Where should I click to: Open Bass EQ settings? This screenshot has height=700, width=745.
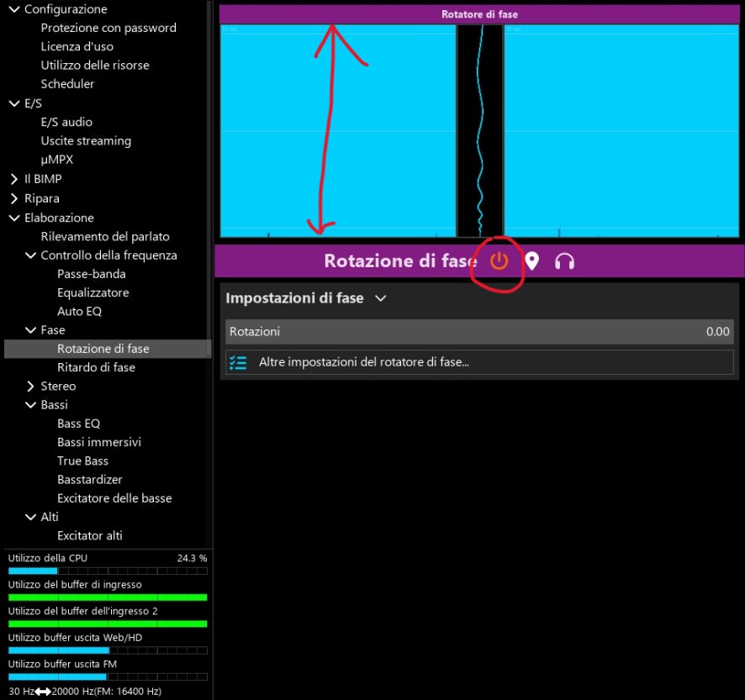(78, 424)
